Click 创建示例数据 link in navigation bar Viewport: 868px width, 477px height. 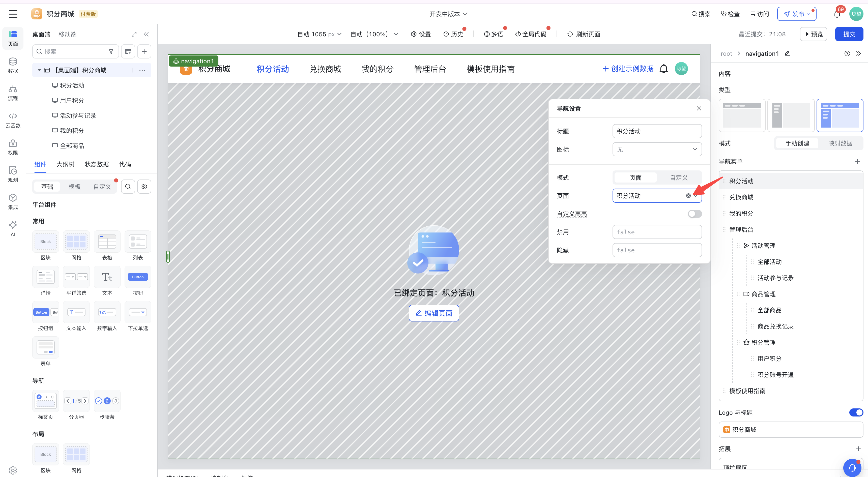coord(628,69)
